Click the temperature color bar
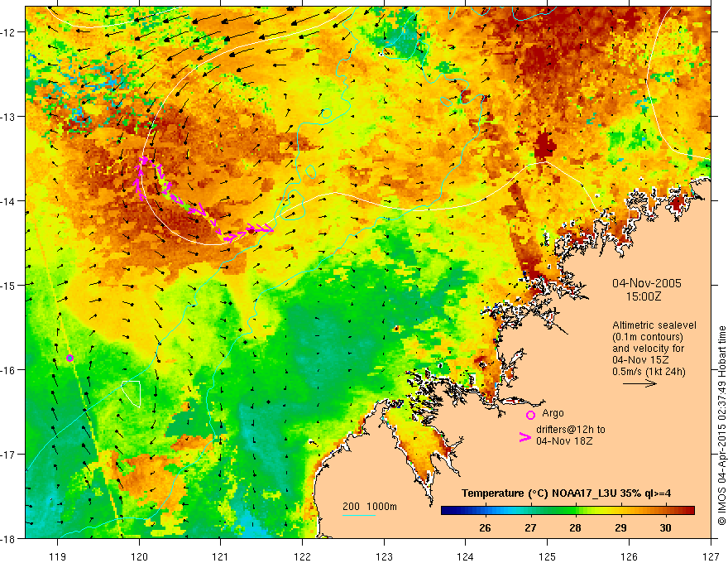 click(x=568, y=511)
